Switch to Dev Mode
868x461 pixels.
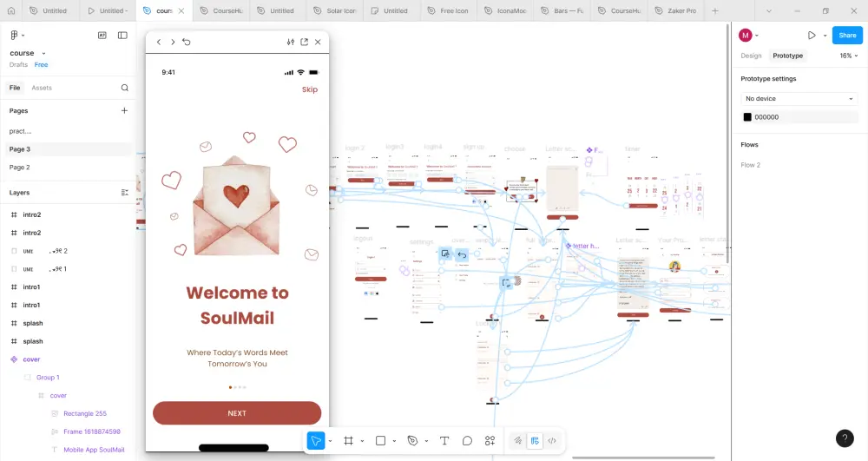[x=552, y=441]
